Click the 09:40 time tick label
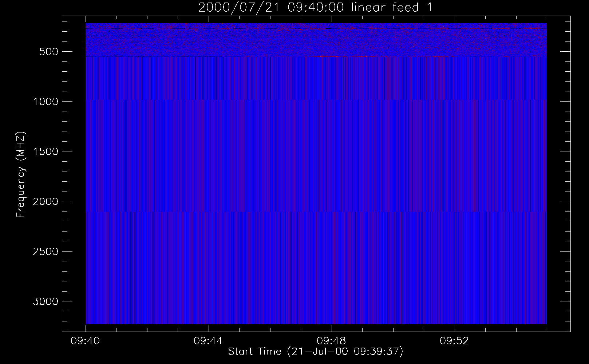 [x=86, y=341]
